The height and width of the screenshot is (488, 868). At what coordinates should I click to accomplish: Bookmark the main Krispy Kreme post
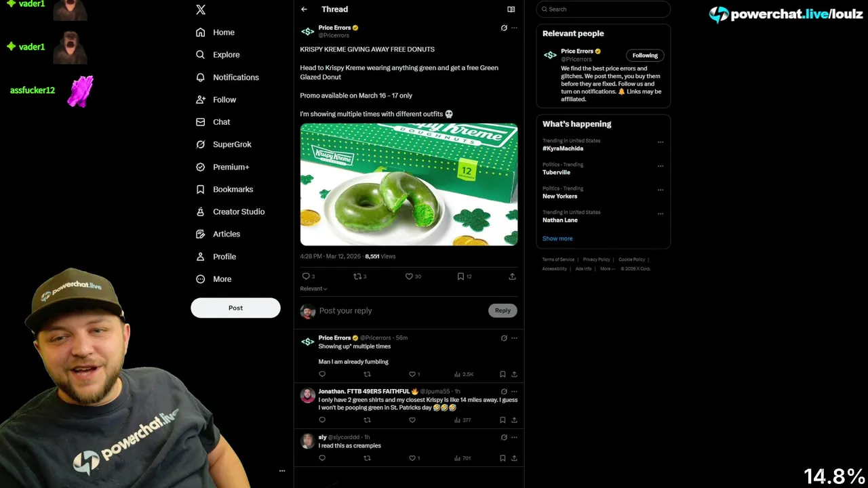tap(465, 277)
